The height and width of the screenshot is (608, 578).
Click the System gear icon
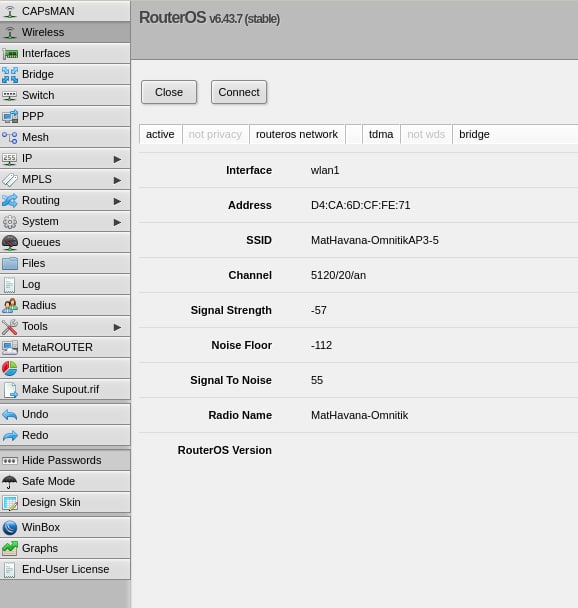point(10,221)
